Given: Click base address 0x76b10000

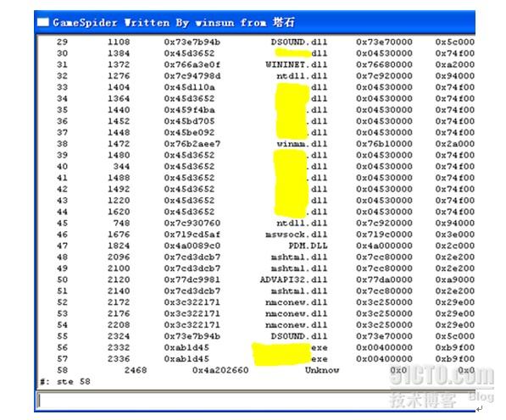Looking at the screenshot, I should click(x=384, y=144).
